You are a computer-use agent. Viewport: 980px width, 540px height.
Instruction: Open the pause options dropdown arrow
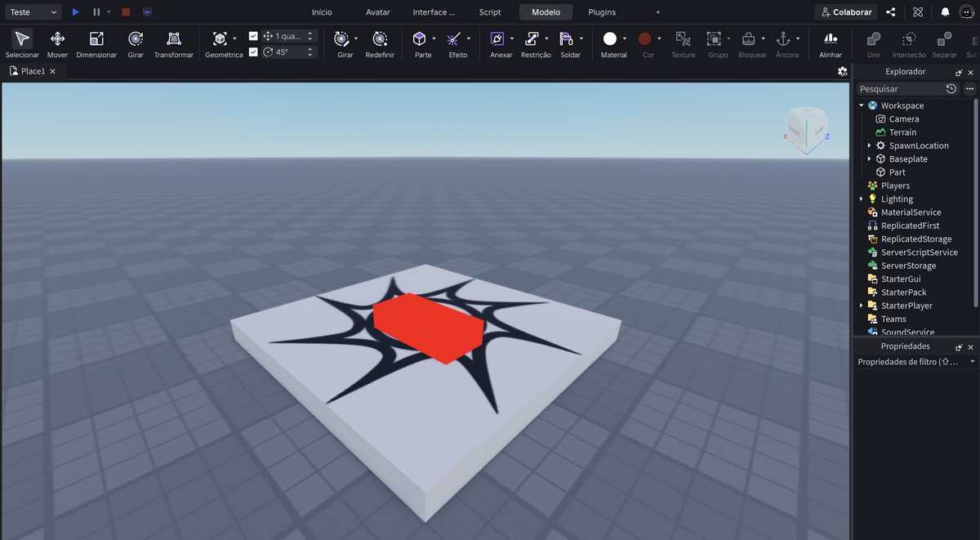[109, 12]
